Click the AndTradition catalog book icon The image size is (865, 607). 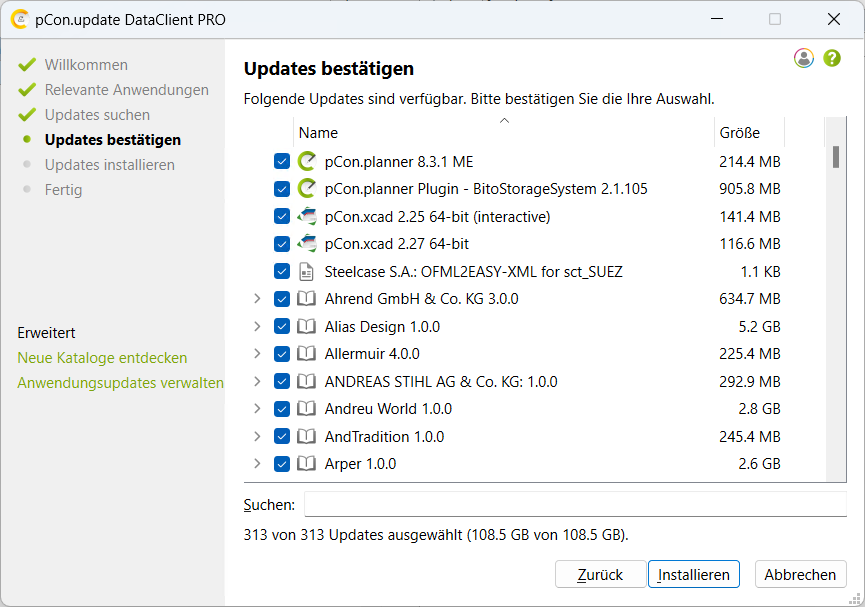306,436
